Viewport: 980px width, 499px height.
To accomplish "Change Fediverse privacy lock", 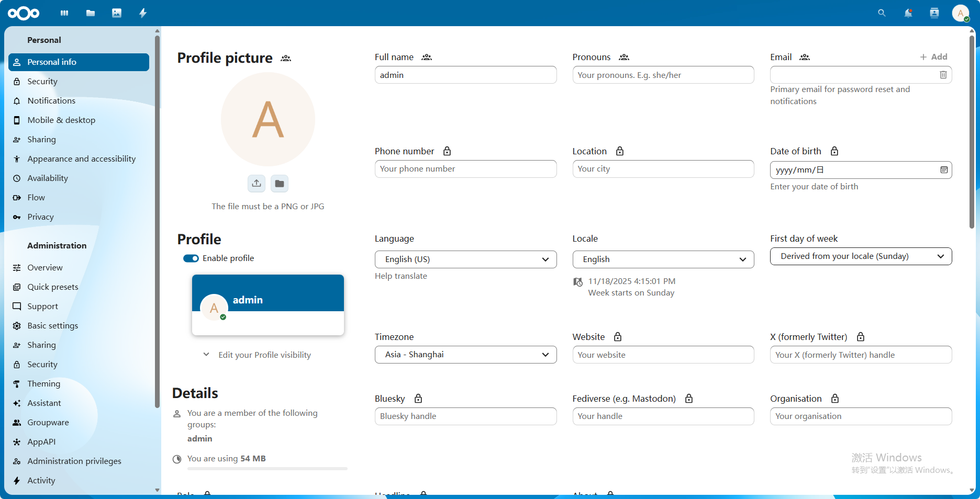I will coord(689,399).
